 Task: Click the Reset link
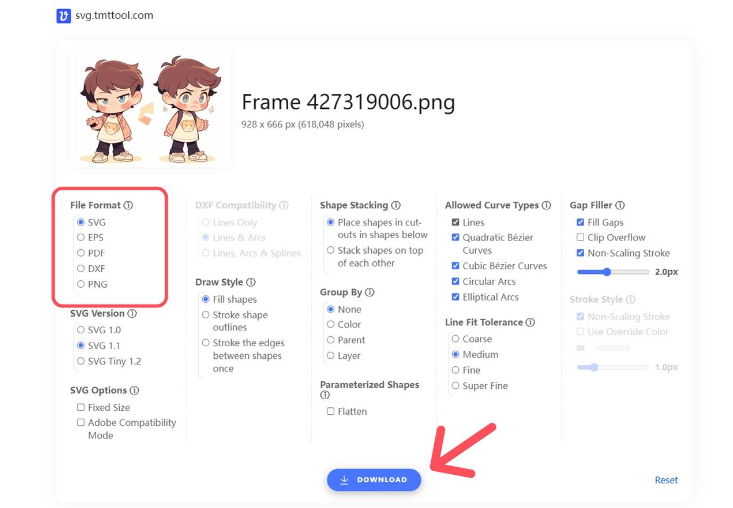(x=666, y=480)
